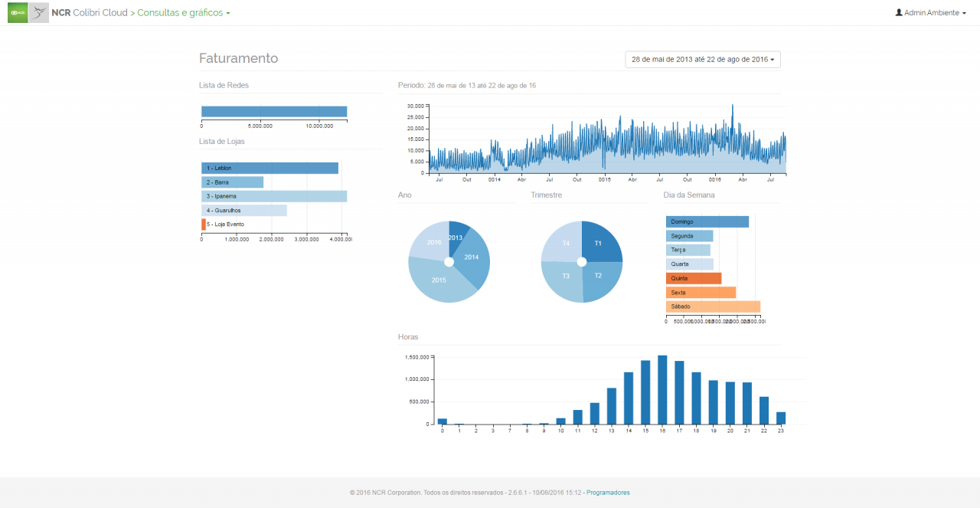Screen dimensions: 980x508
Task: Filter by the 3 - Ipanema bar
Action: tap(274, 196)
